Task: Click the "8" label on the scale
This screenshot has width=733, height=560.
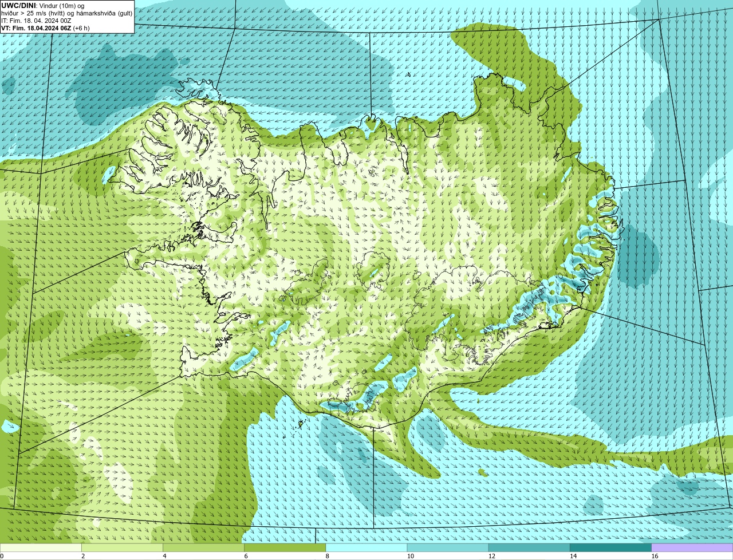Action: [x=327, y=556]
